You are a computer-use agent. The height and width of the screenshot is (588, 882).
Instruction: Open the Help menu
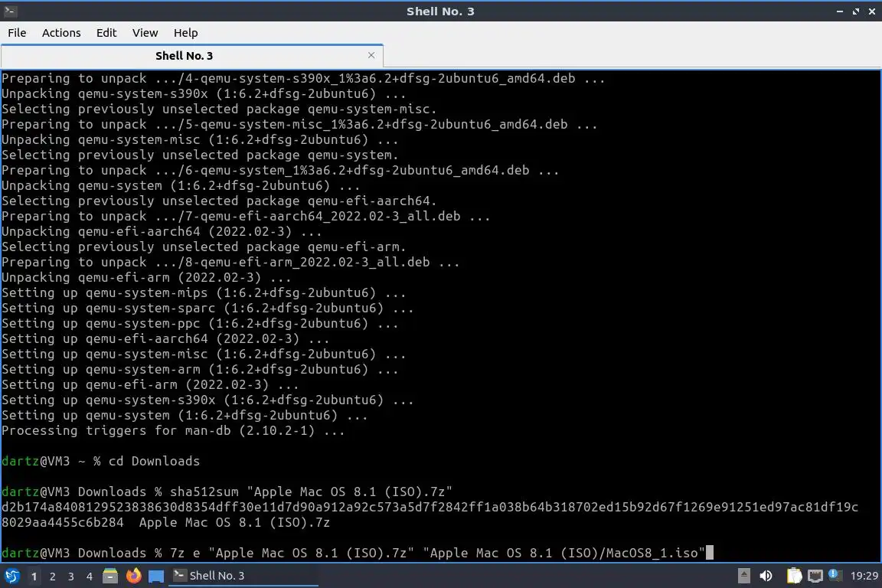click(185, 33)
